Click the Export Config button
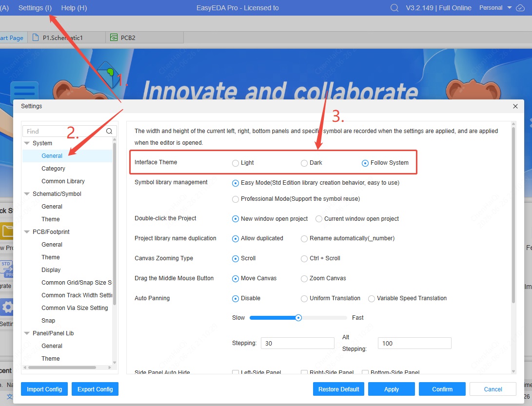Screen dimensions: 532x406 (95, 389)
